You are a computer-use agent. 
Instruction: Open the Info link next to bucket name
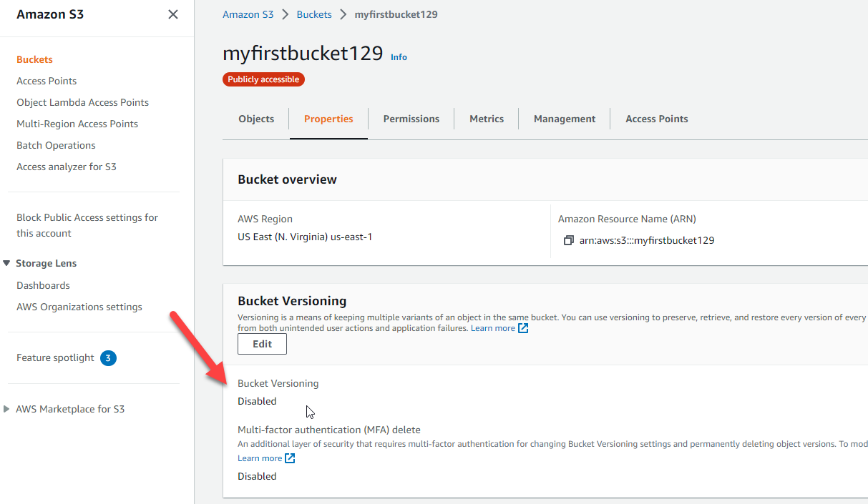pos(399,57)
